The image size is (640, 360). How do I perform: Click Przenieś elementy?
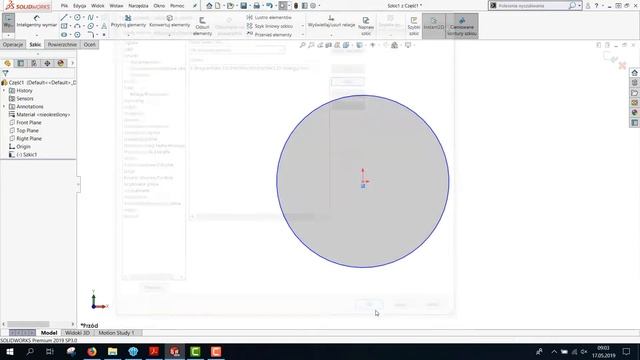pyautogui.click(x=269, y=35)
